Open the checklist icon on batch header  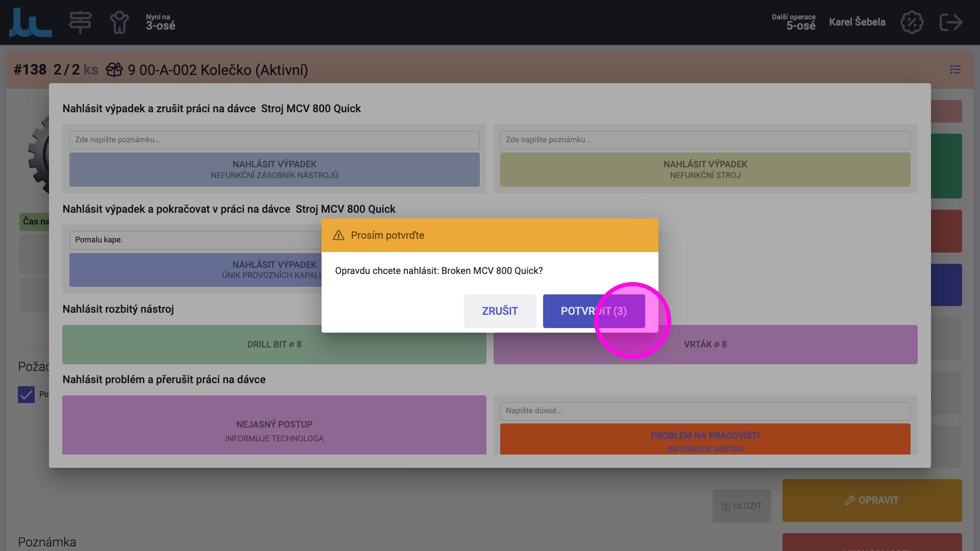click(x=955, y=69)
